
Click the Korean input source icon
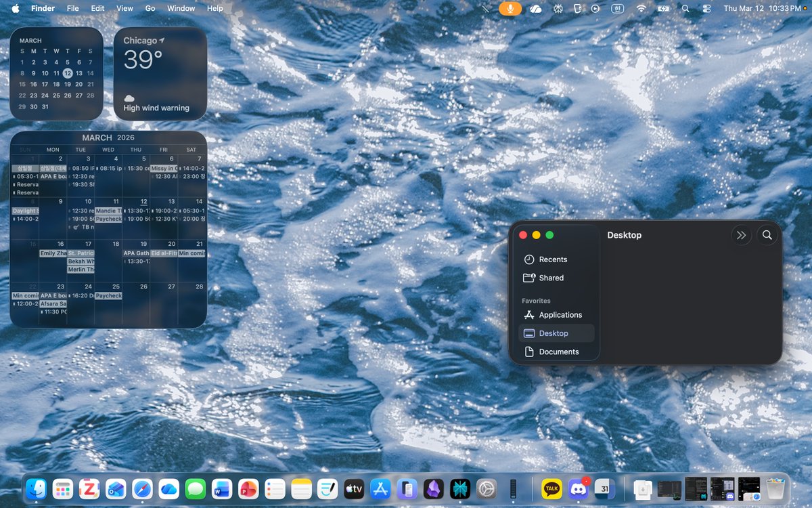click(616, 8)
